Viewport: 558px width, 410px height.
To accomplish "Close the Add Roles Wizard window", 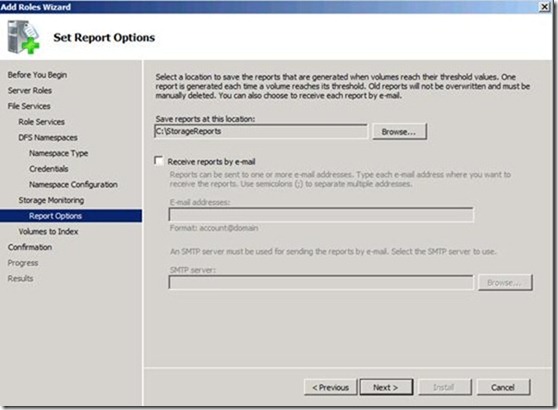I will click(x=545, y=7).
